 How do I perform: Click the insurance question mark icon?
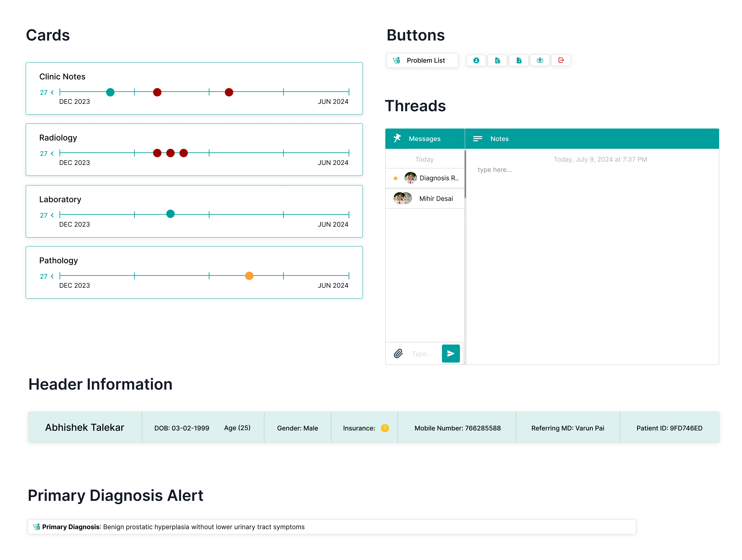[x=385, y=428]
